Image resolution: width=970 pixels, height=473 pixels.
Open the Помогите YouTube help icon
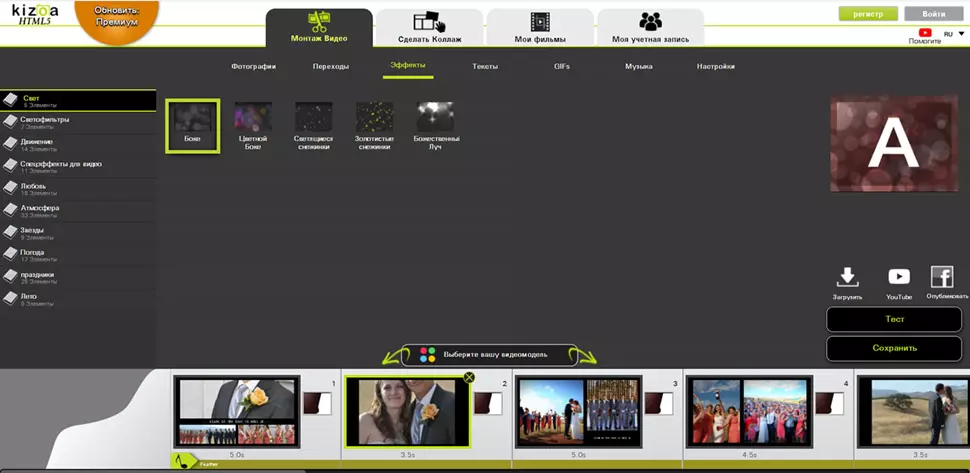(x=925, y=33)
